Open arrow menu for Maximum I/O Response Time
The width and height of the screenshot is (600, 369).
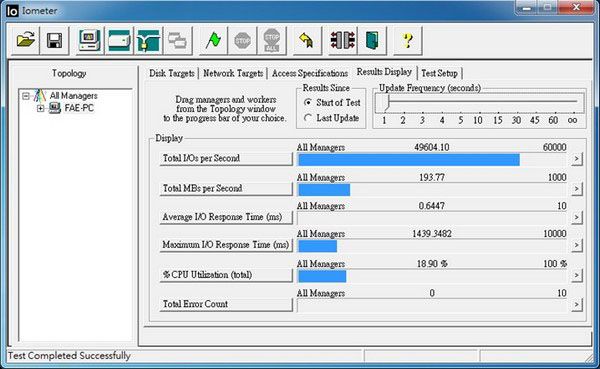point(577,245)
